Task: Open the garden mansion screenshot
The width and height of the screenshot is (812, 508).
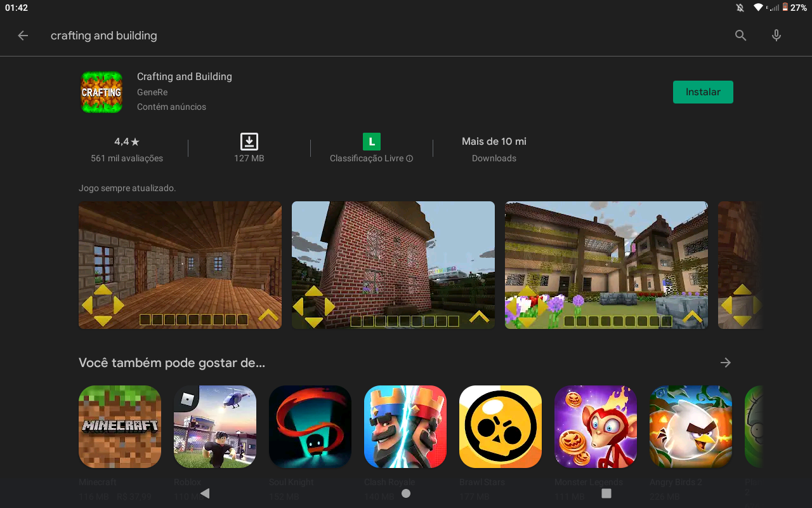Action: click(606, 265)
